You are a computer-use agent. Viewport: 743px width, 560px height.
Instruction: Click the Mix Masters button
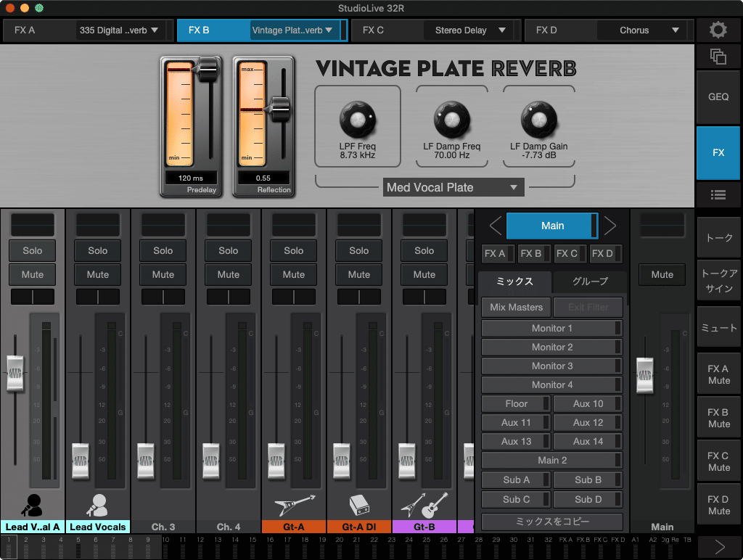coord(516,307)
